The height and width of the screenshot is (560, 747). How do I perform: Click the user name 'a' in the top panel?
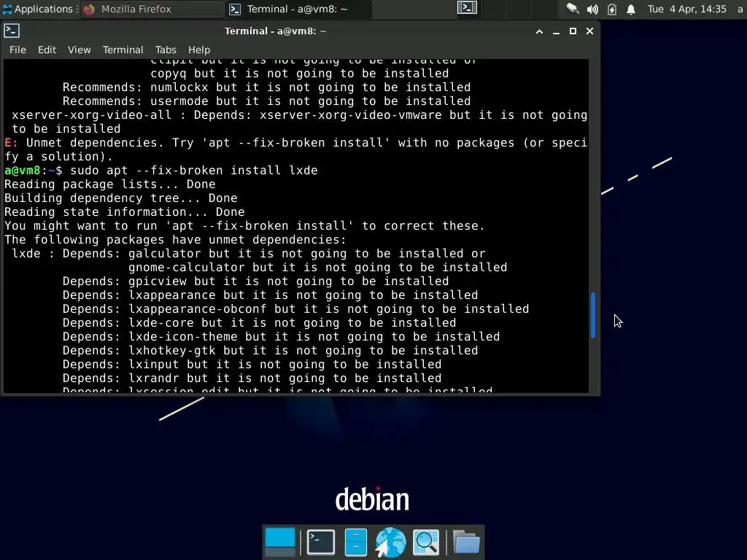(740, 9)
